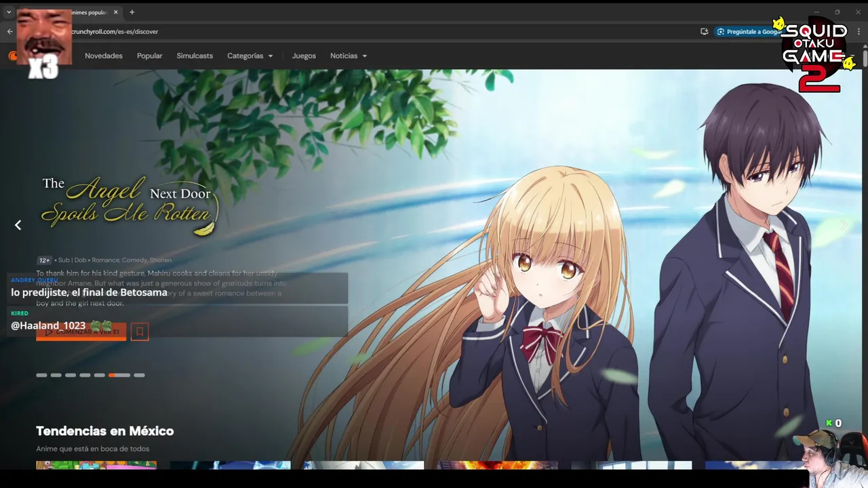Select the active sixth carousel indicator
Screen dimensions: 868x488
tap(119, 375)
